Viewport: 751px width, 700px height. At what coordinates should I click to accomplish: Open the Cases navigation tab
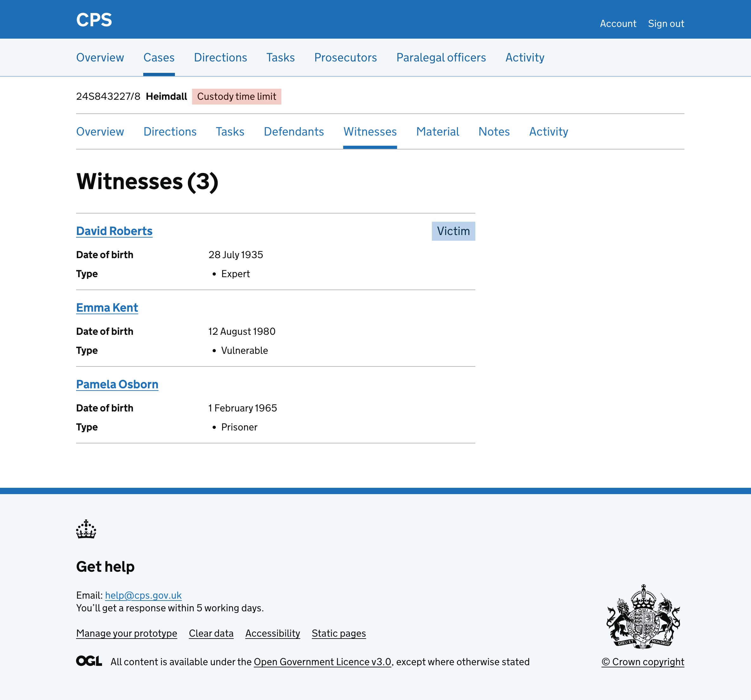[x=159, y=57]
